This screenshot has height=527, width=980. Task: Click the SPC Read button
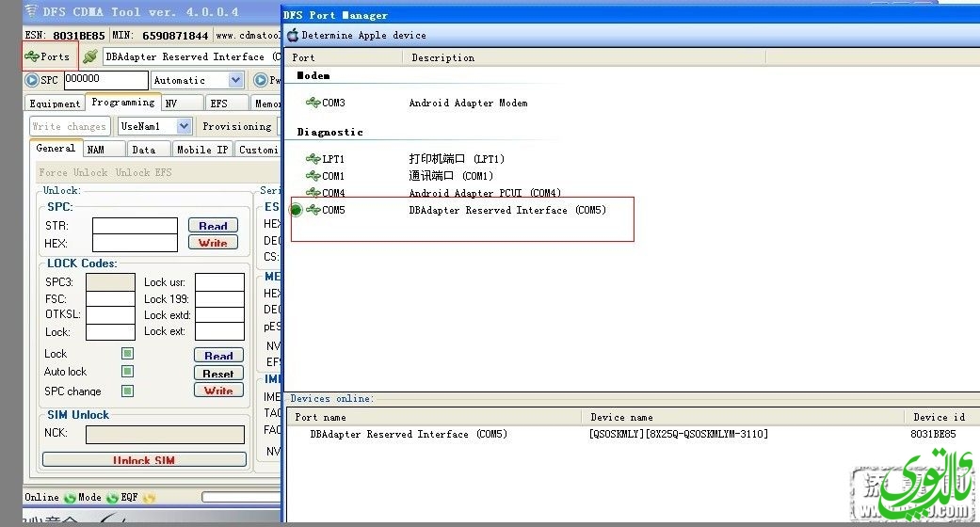[213, 226]
